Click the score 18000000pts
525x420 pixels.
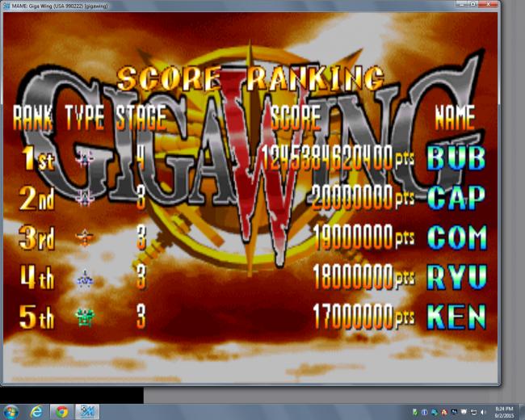pos(363,277)
